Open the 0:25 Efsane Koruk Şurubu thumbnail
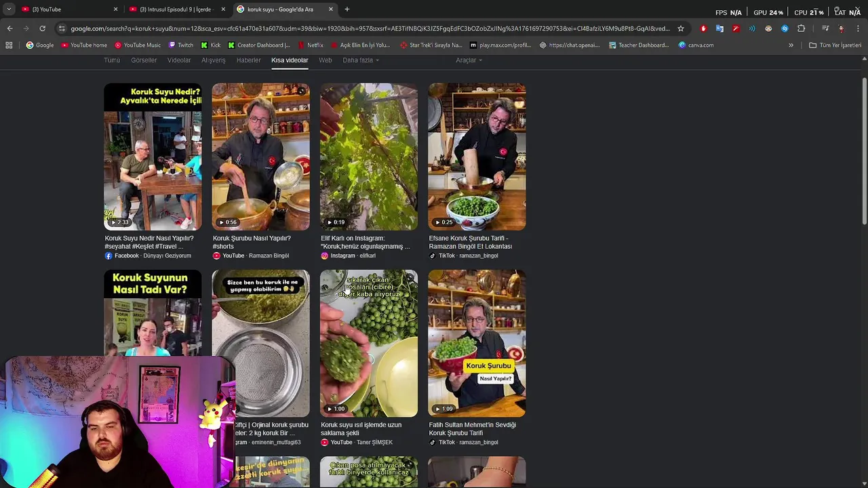Screen dimensions: 868x488 click(477, 157)
